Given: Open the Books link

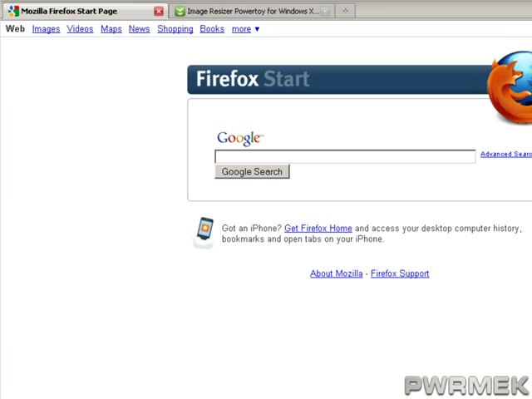Looking at the screenshot, I should coord(212,29).
